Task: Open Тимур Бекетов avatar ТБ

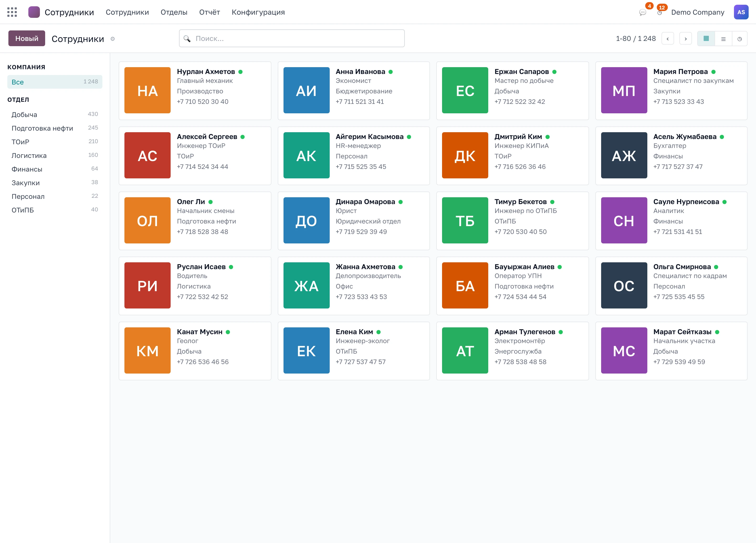Action: (465, 220)
